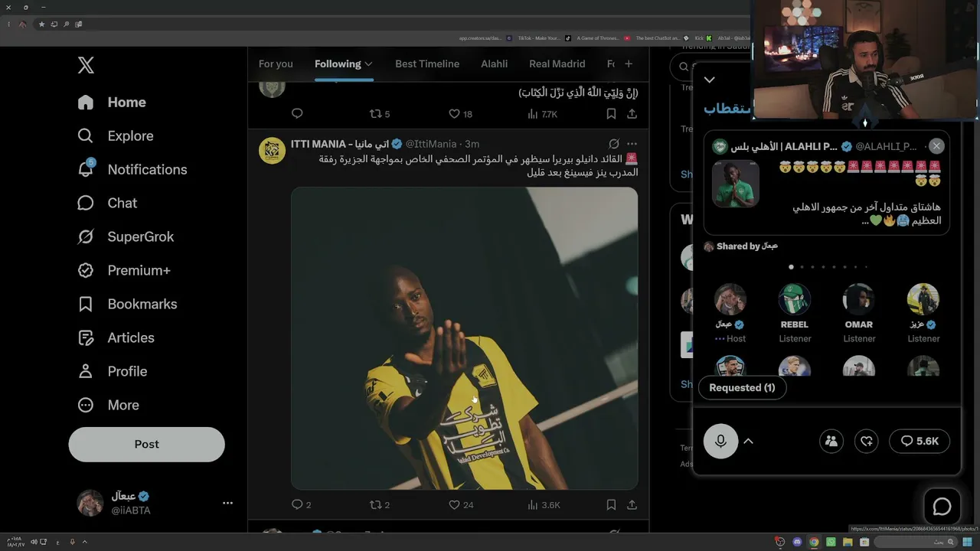Share the ITTI MANIA post

coord(632,505)
